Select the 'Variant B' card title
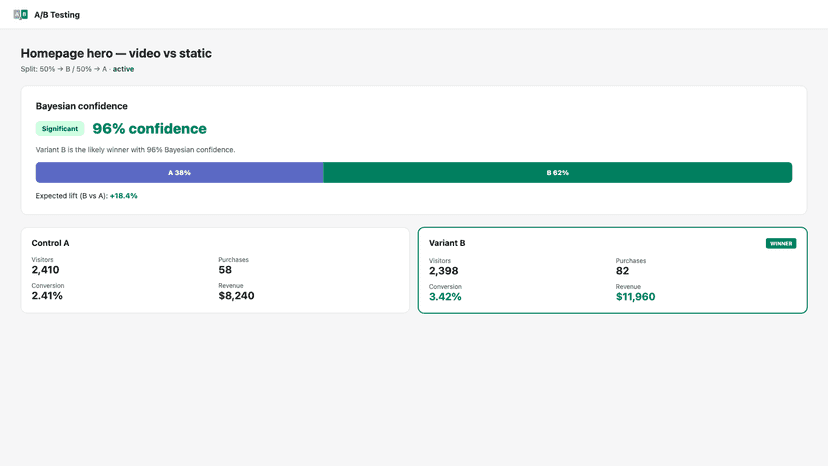 [447, 243]
